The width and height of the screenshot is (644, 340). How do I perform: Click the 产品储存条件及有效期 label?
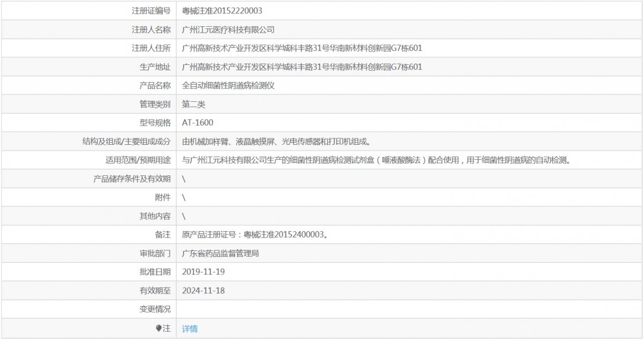point(132,179)
